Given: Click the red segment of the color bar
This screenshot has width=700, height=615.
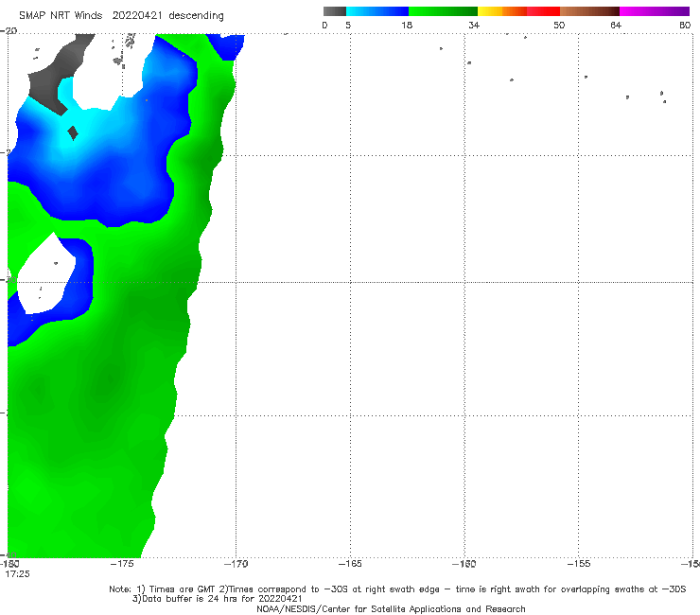Looking at the screenshot, I should click(543, 11).
